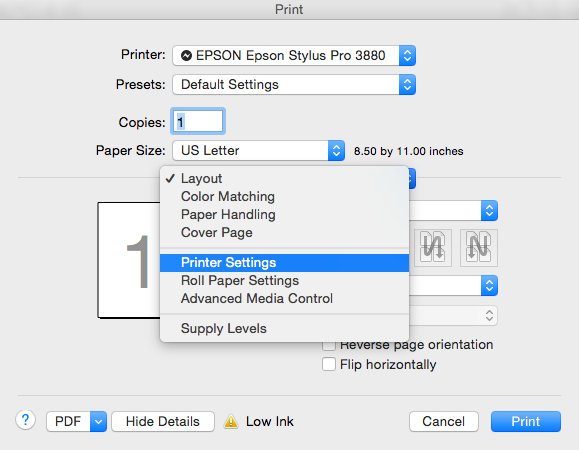The width and height of the screenshot is (579, 450).
Task: Select the N-shaped layout direction icon
Action: click(479, 248)
